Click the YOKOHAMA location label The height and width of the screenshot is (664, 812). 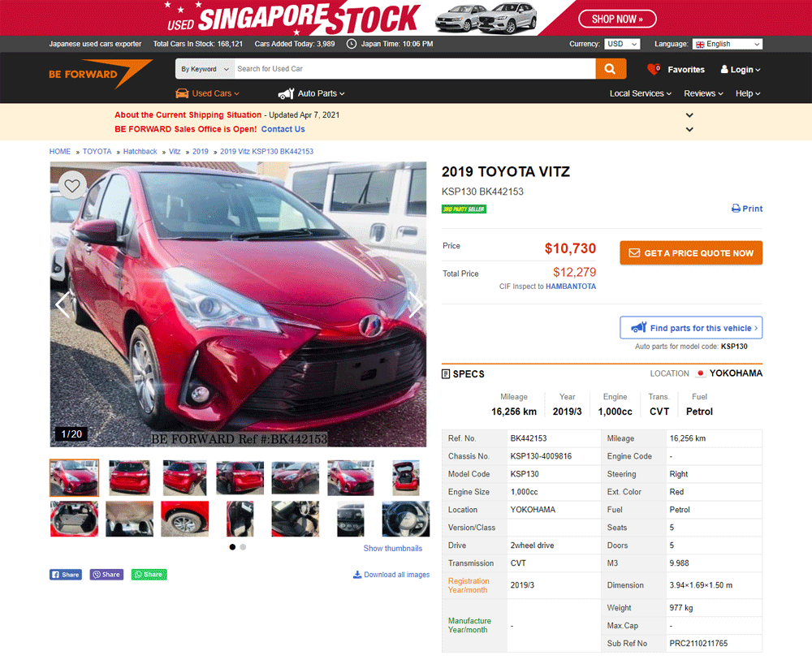(736, 373)
